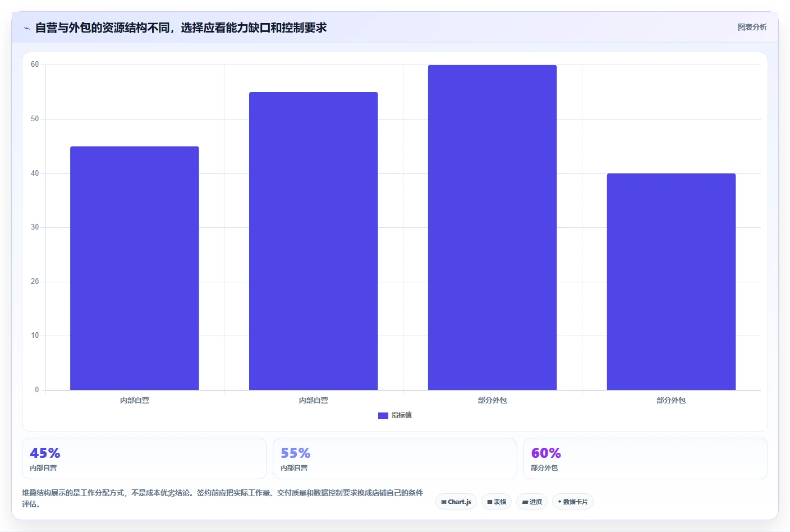Viewport: 790px width, 532px height.
Task: Click the 55% figure
Action: (296, 453)
